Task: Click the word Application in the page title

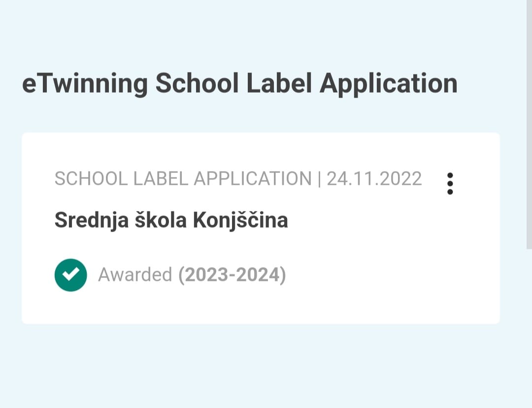Action: [x=389, y=83]
